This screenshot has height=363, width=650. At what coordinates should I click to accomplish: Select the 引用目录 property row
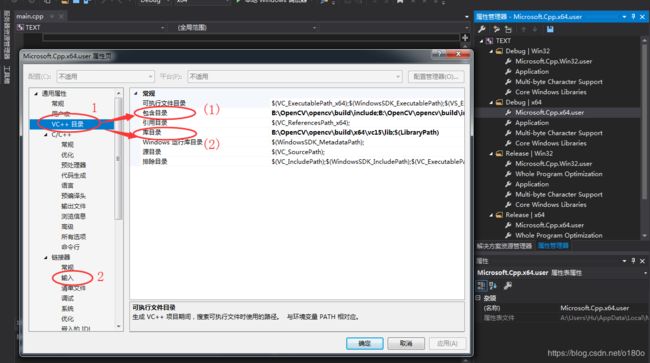click(x=297, y=123)
